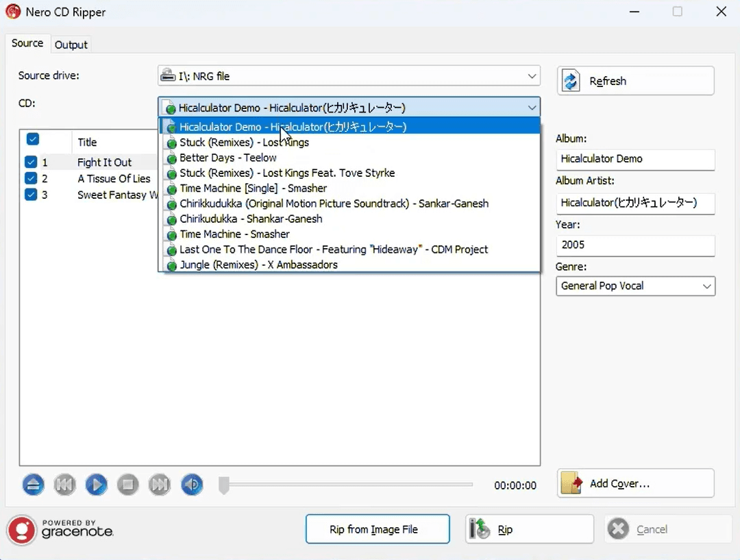Select track title A Tissue Of Lies
The image size is (740, 560).
click(x=114, y=178)
